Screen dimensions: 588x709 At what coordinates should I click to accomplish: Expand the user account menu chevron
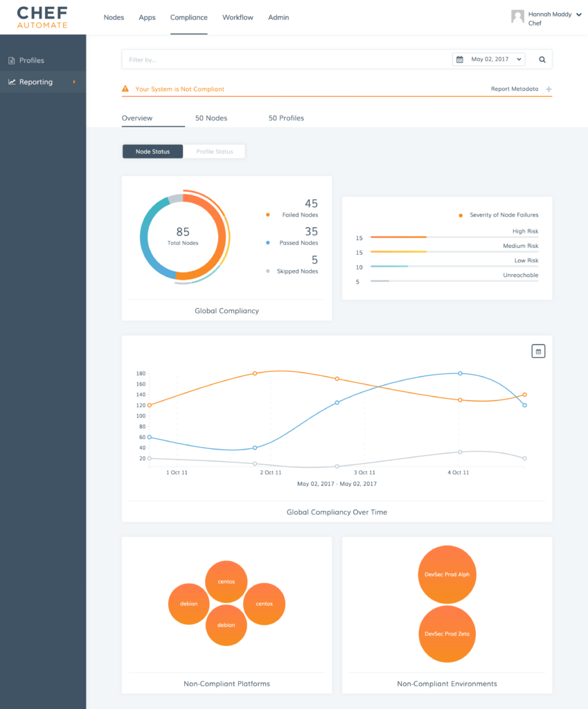(578, 14)
